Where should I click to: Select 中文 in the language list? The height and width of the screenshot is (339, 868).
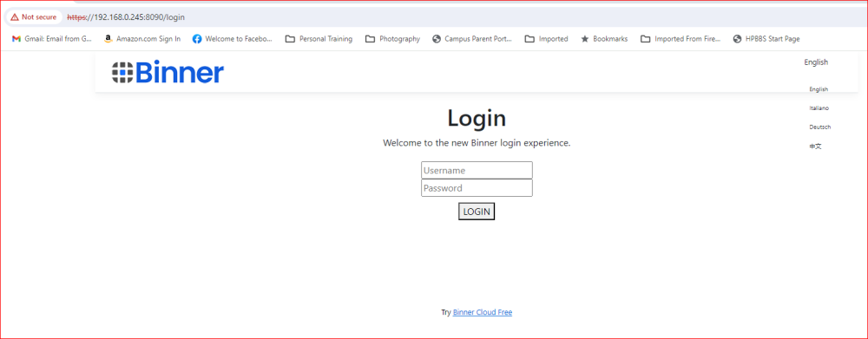coord(815,147)
